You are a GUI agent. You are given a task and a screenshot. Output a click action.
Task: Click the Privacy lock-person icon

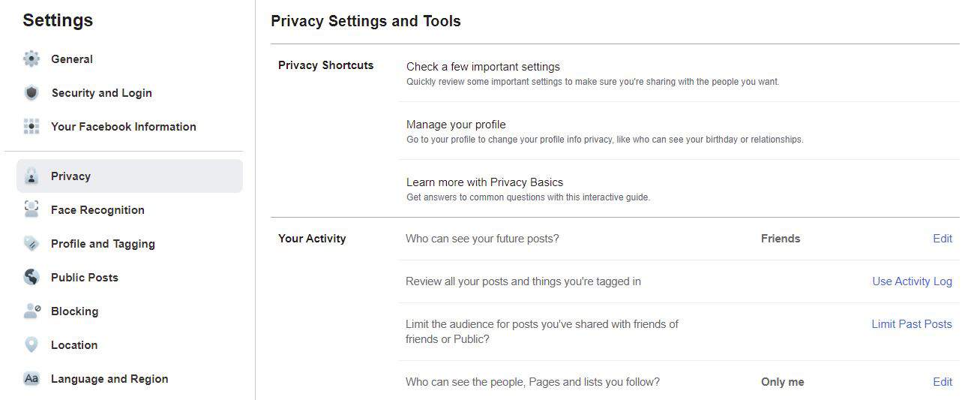point(31,176)
